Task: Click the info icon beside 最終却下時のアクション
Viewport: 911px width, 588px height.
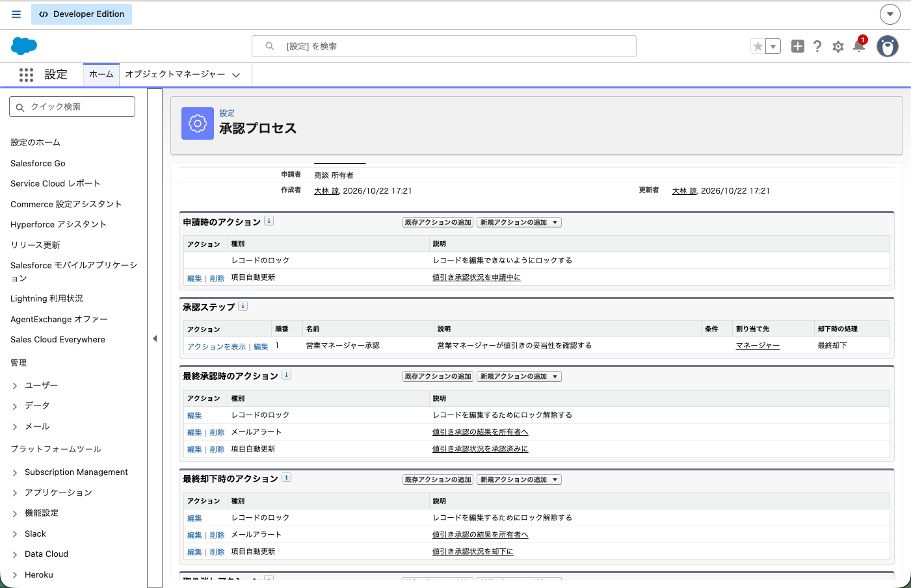Action: [x=287, y=478]
